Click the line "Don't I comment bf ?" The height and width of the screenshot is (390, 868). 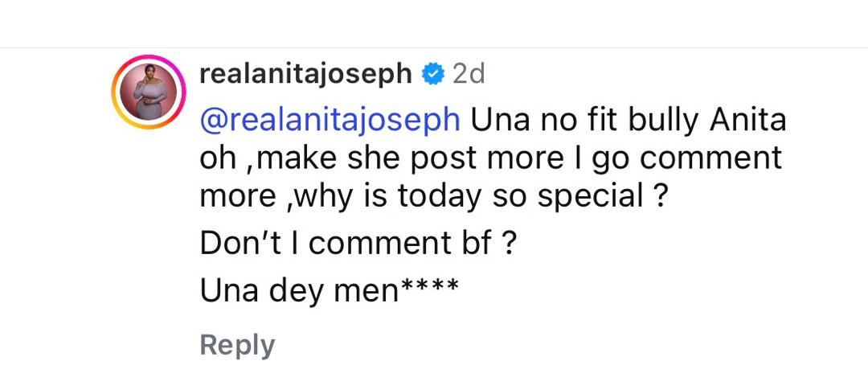357,244
